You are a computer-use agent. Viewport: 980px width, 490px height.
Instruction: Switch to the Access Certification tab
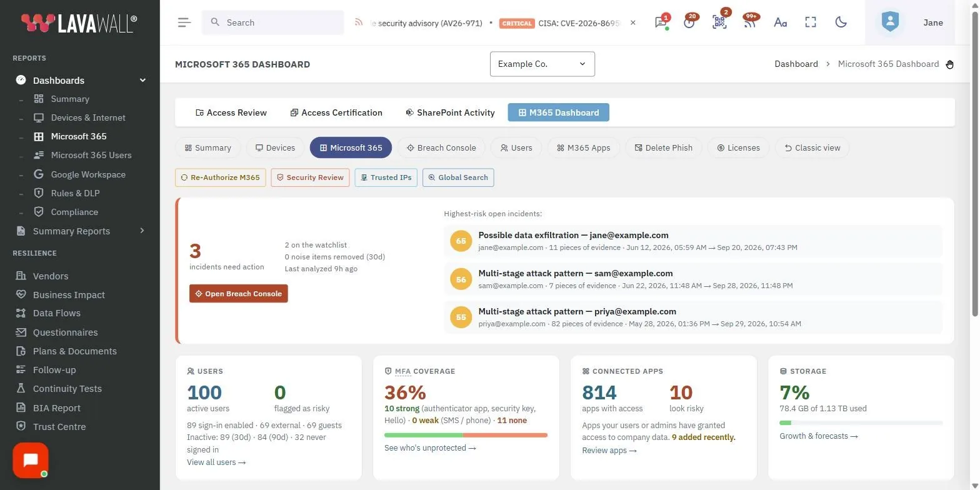click(336, 112)
